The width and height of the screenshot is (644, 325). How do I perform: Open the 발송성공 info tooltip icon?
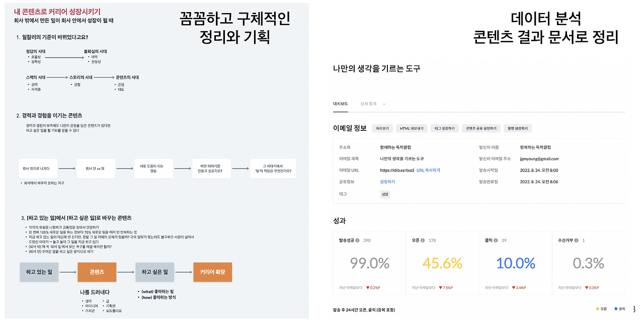point(358,240)
